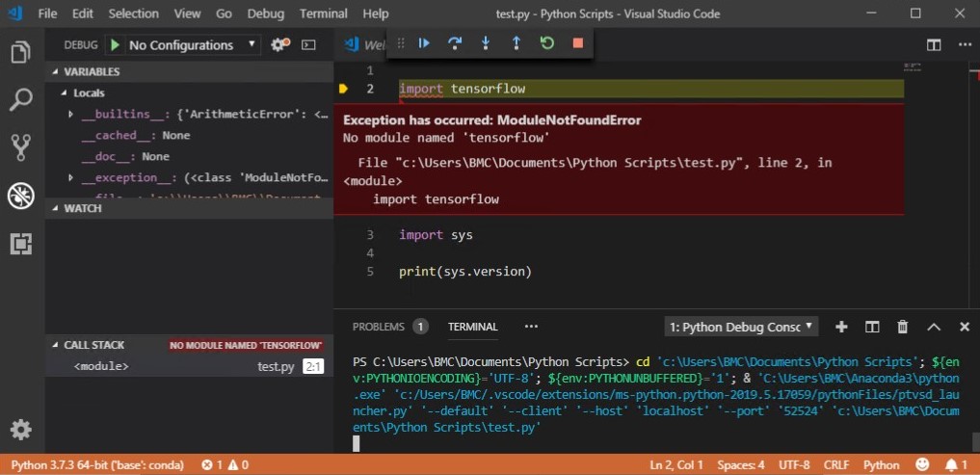The height and width of the screenshot is (475, 980).
Task: Kill the terminal with trash icon
Action: point(903,327)
